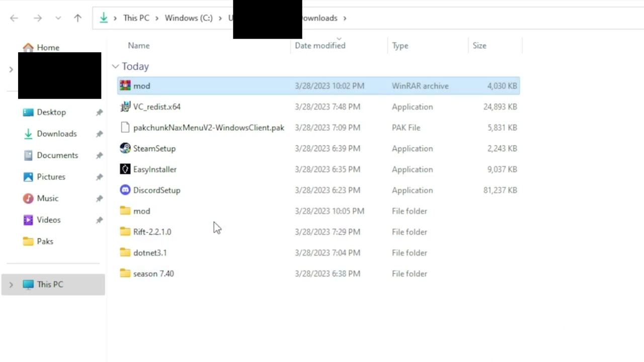
Task: Expand chevron after Windows (C:) breadcrumb
Action: pyautogui.click(x=220, y=18)
